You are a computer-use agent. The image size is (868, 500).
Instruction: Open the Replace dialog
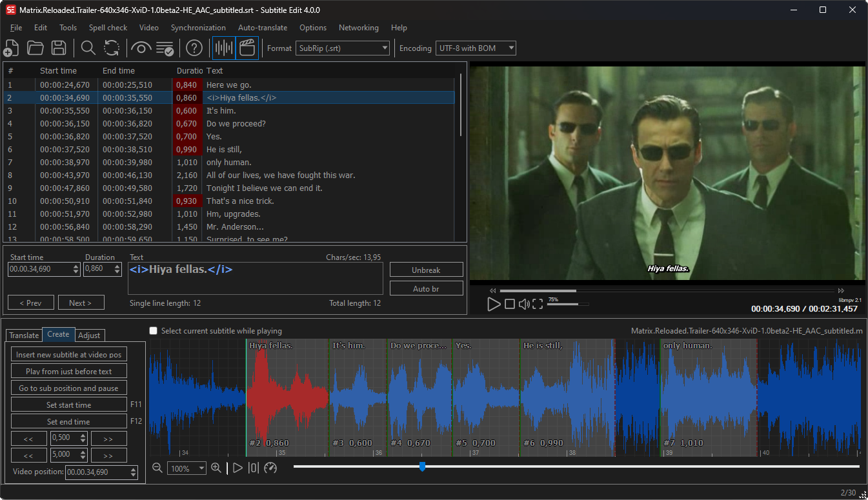[110, 48]
